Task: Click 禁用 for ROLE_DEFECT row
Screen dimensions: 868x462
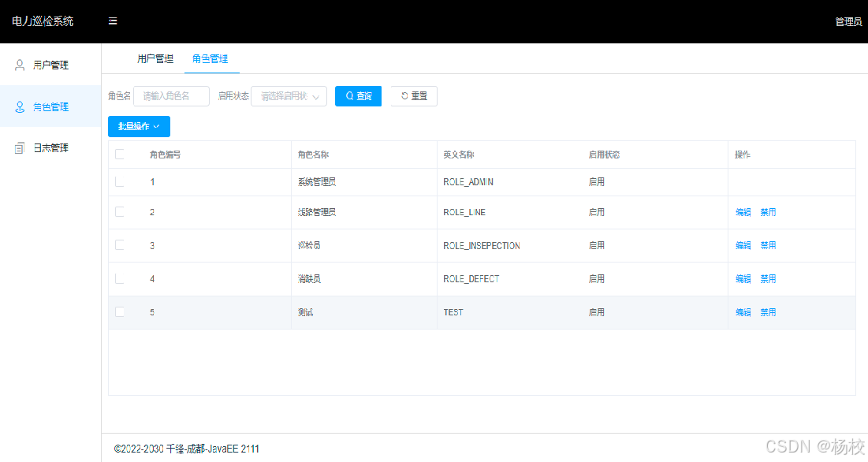Action: [768, 279]
